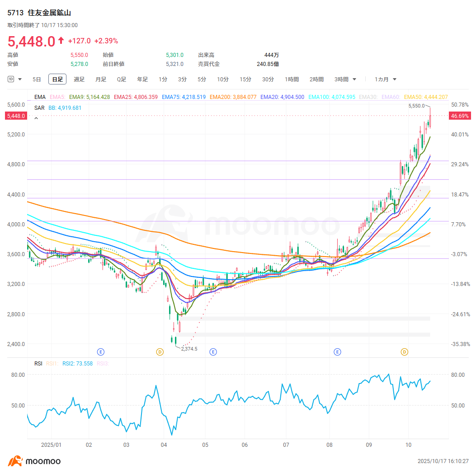Toggle the EMA5 legend entry

pyautogui.click(x=57, y=97)
